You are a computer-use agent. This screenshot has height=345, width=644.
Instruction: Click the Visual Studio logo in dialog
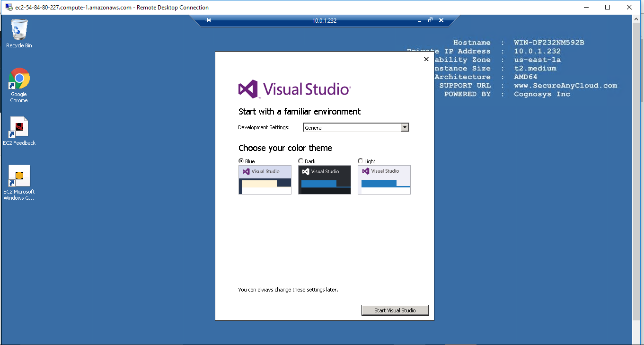(248, 89)
